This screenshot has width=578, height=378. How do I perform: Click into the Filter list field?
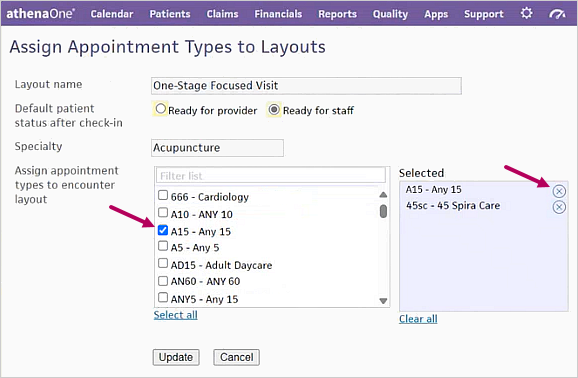[271, 176]
